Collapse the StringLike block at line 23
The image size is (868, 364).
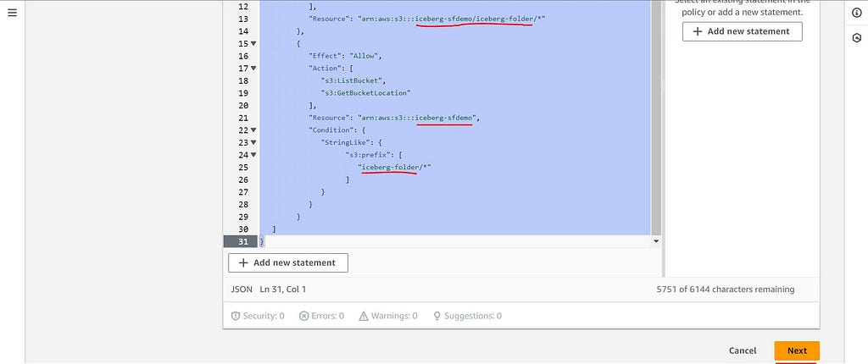tap(253, 142)
